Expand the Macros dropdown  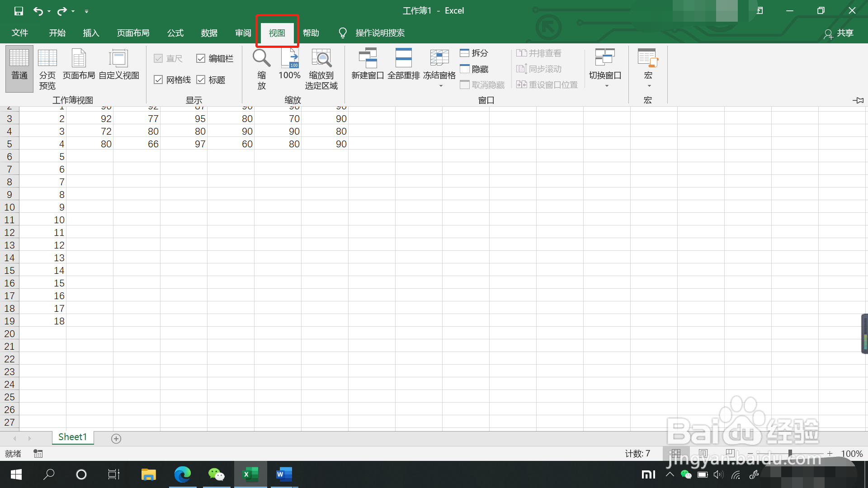(x=648, y=85)
